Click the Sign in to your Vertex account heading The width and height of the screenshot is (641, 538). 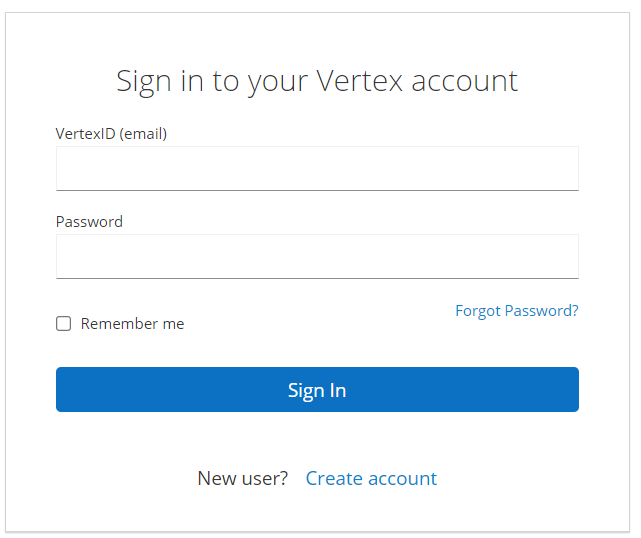(x=317, y=80)
